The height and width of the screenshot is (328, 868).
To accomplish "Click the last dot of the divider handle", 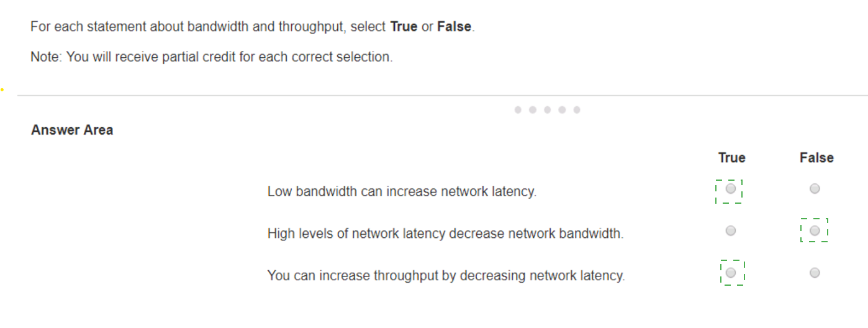I will point(577,110).
